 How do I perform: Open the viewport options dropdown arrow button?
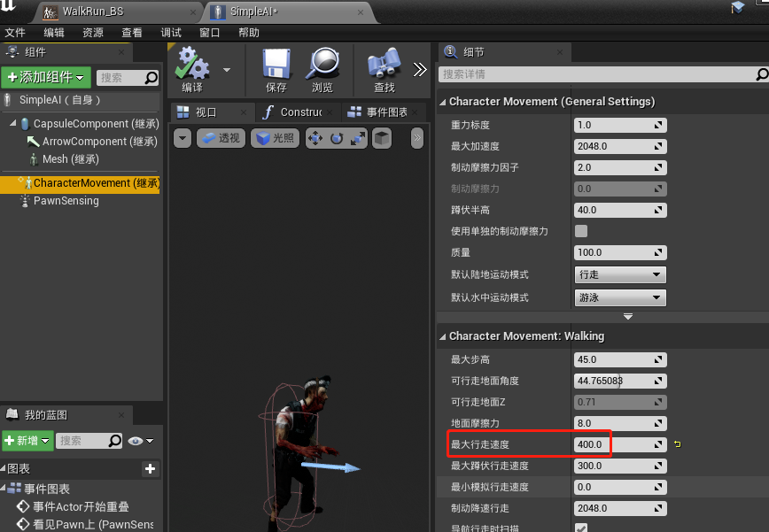click(183, 138)
